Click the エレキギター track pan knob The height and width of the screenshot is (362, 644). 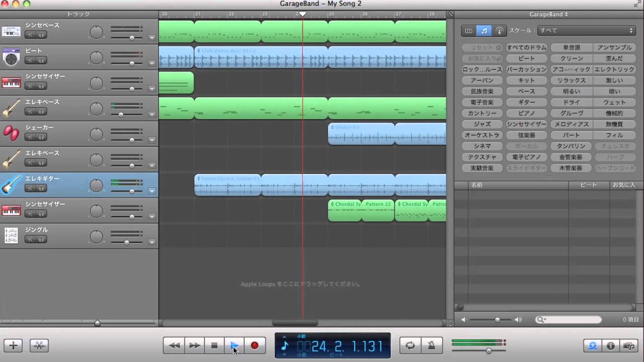96,185
